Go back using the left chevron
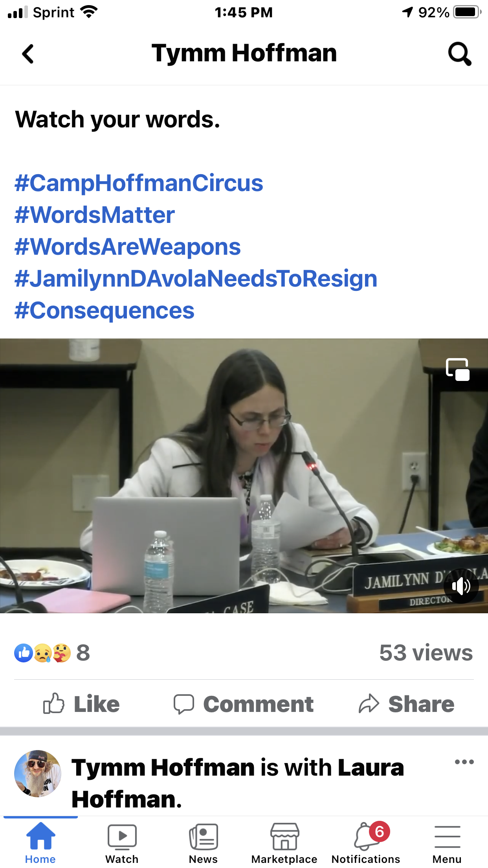The width and height of the screenshot is (488, 868). (x=28, y=54)
